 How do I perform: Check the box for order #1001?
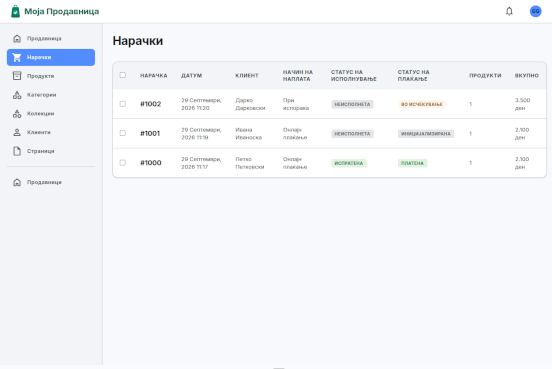[123, 133]
